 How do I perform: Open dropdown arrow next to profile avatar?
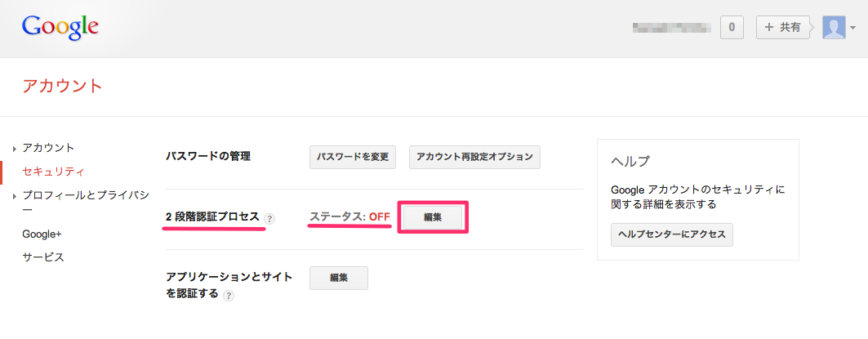click(x=853, y=29)
